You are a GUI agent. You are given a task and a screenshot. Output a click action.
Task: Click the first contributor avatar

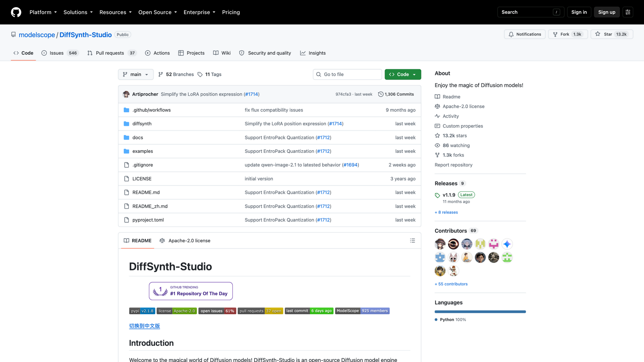[x=440, y=244]
